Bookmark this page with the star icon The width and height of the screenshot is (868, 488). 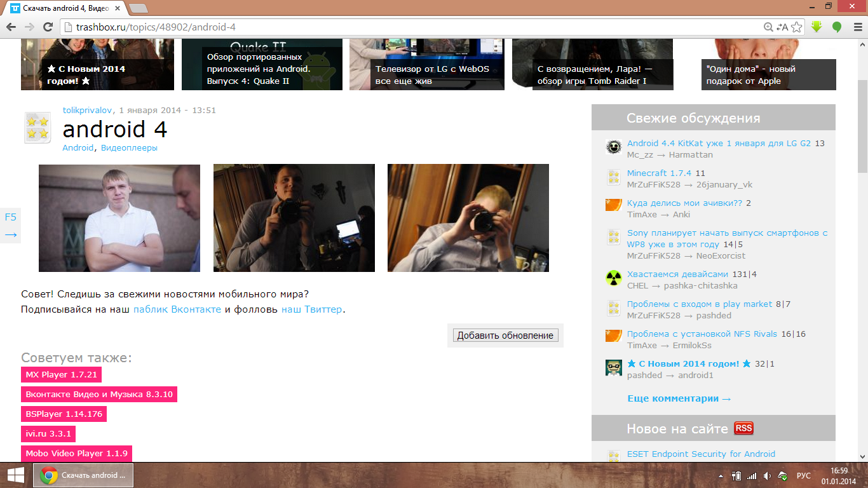click(x=797, y=27)
